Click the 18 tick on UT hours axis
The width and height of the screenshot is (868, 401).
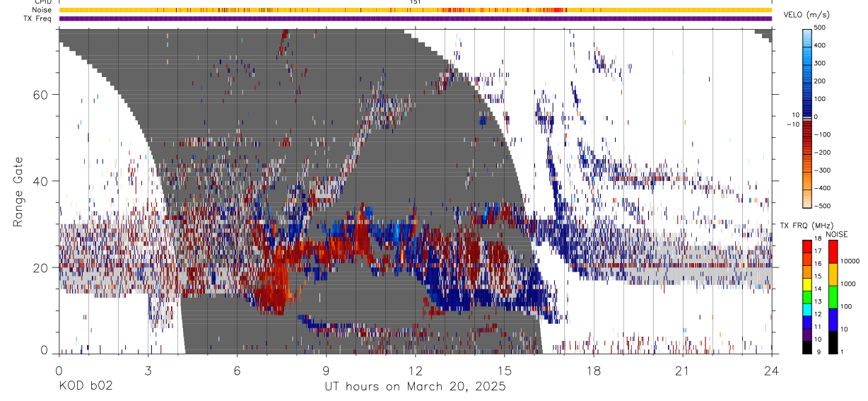pos(594,371)
